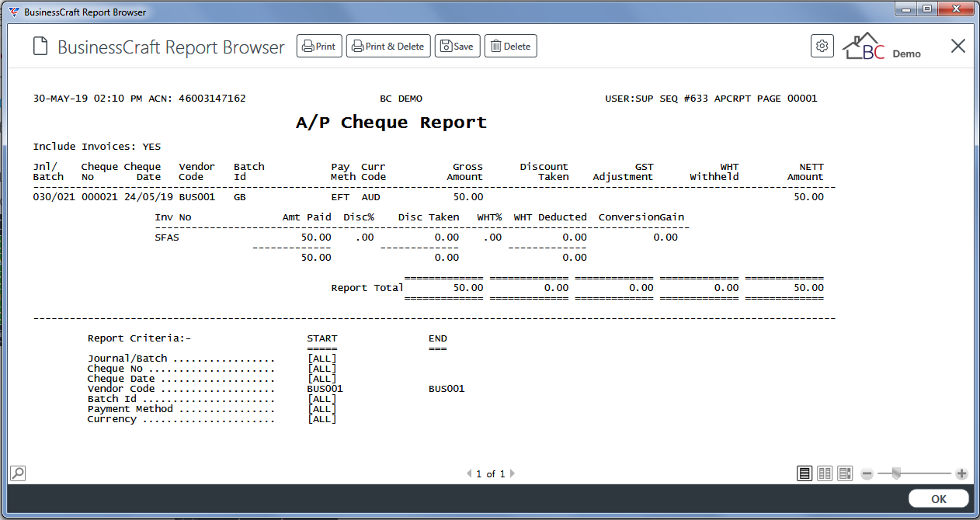This screenshot has width=980, height=520.
Task: Zoom out with the minus button
Action: click(867, 473)
